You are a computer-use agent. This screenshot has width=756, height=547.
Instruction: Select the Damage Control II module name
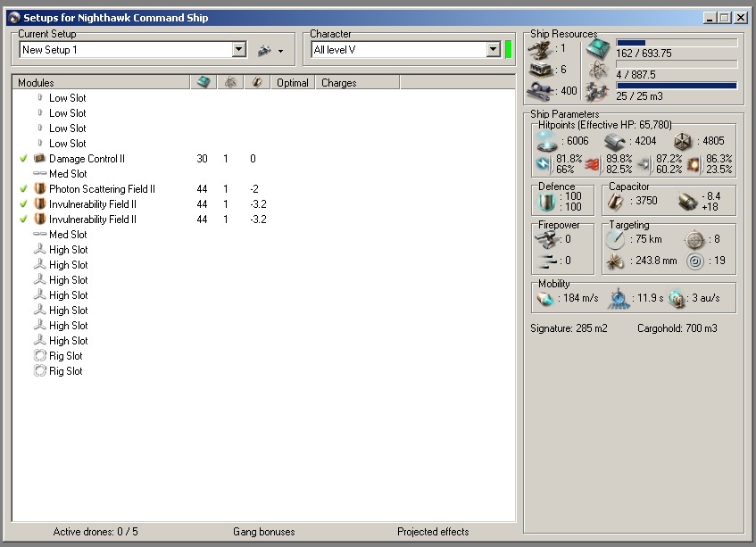[x=87, y=159]
